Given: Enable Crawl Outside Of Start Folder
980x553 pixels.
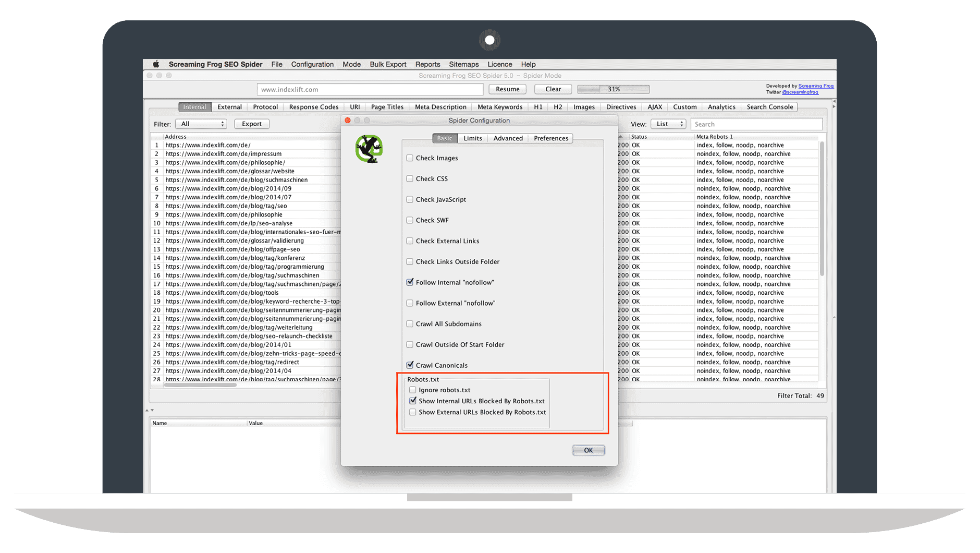Looking at the screenshot, I should pos(410,345).
